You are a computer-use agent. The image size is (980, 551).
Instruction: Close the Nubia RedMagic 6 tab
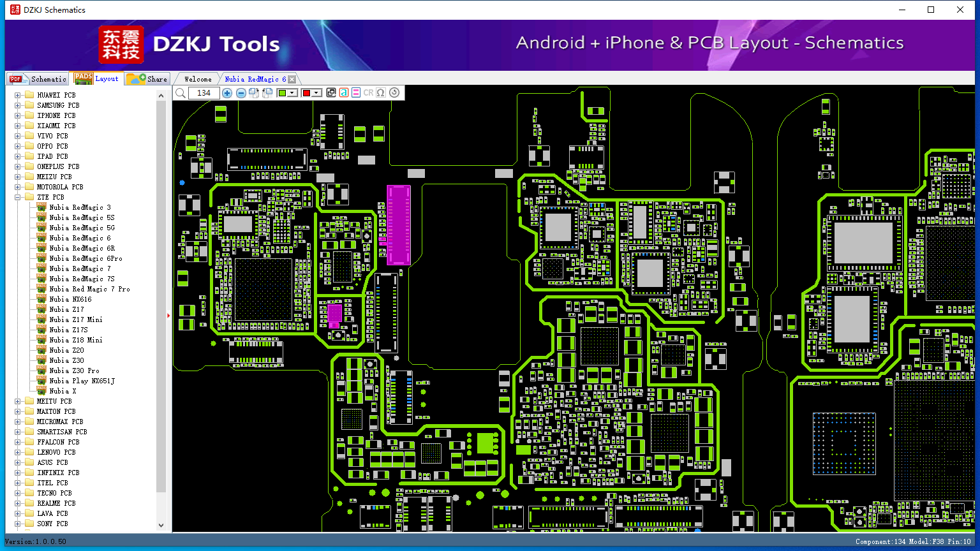(292, 79)
